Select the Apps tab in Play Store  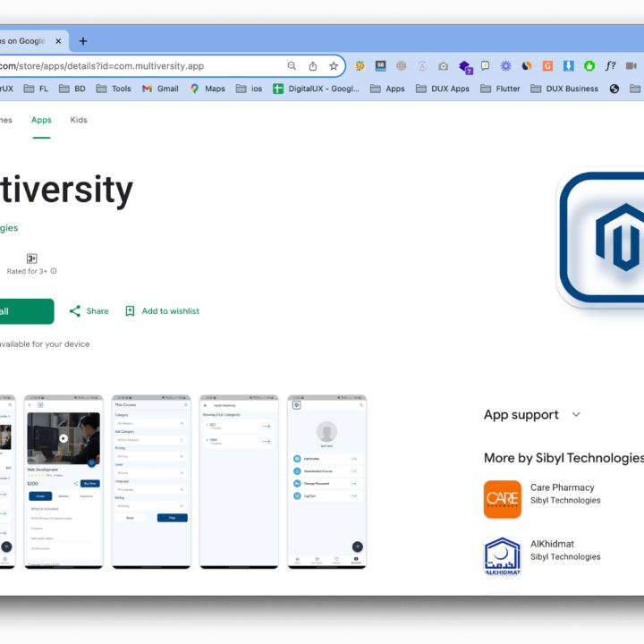point(41,120)
